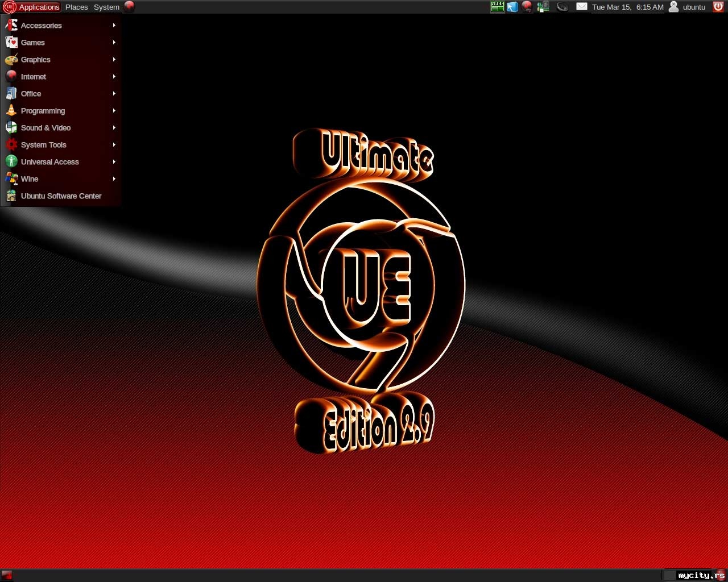Click the red power button in the top panel
This screenshot has width=728, height=582.
click(718, 7)
